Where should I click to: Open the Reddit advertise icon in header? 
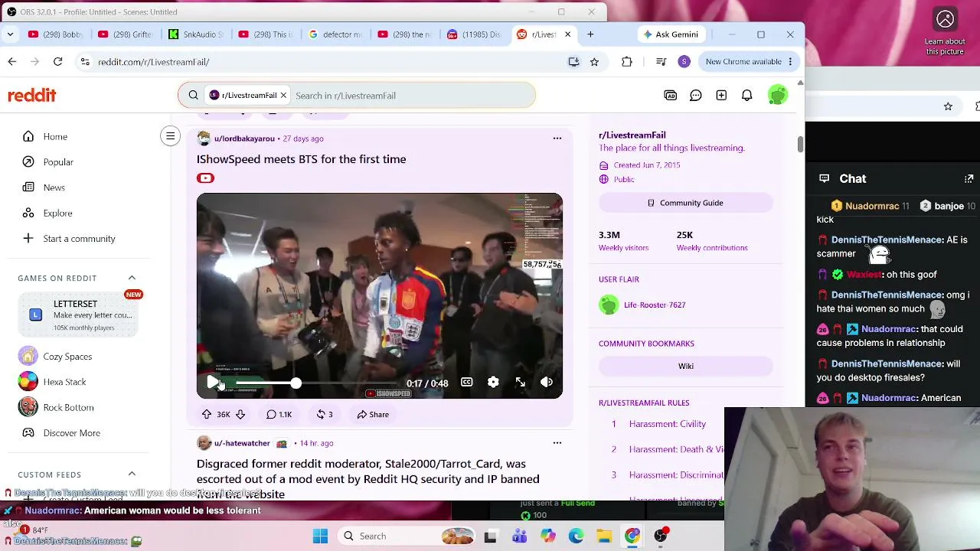tap(670, 96)
